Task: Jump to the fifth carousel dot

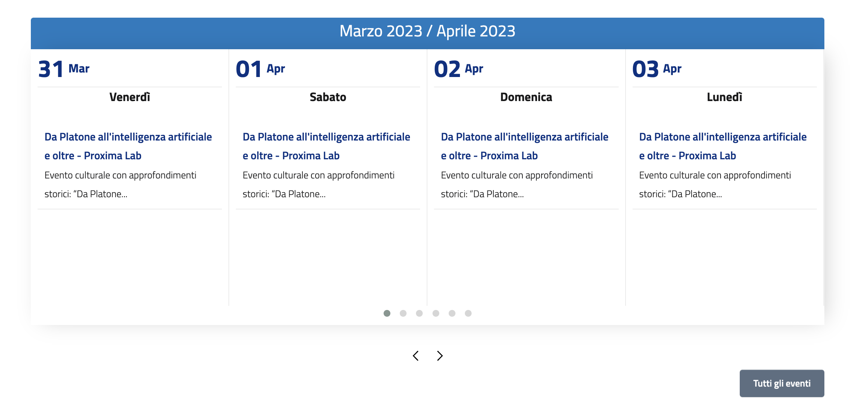Action: (x=452, y=313)
